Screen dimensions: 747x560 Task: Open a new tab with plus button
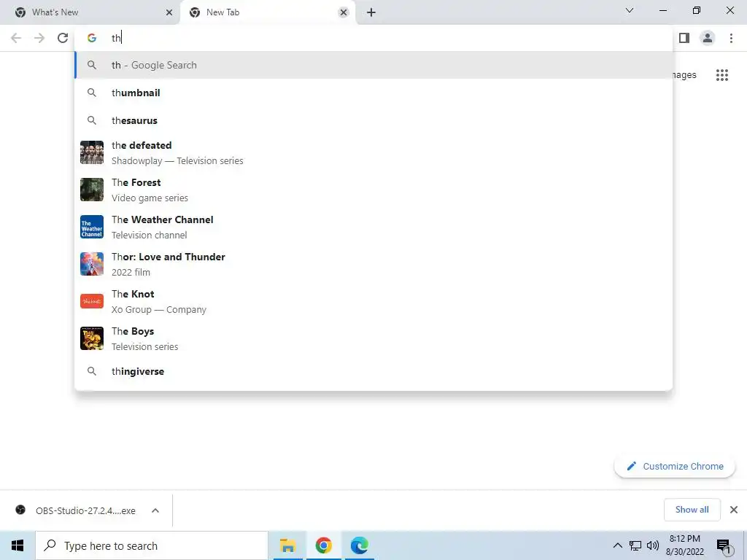pyautogui.click(x=371, y=12)
